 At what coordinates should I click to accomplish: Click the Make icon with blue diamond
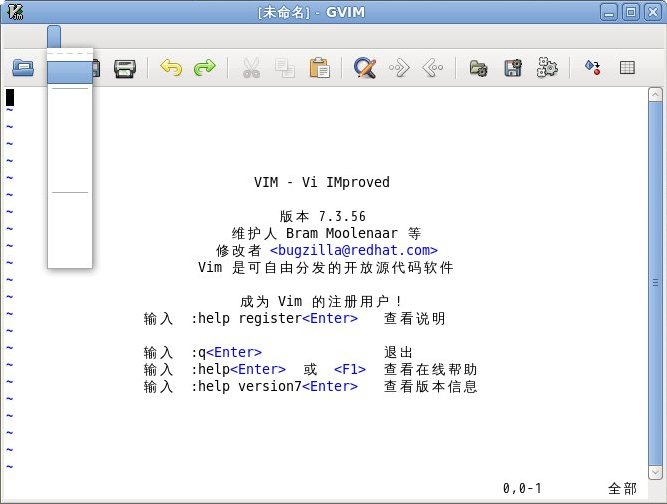(x=593, y=68)
